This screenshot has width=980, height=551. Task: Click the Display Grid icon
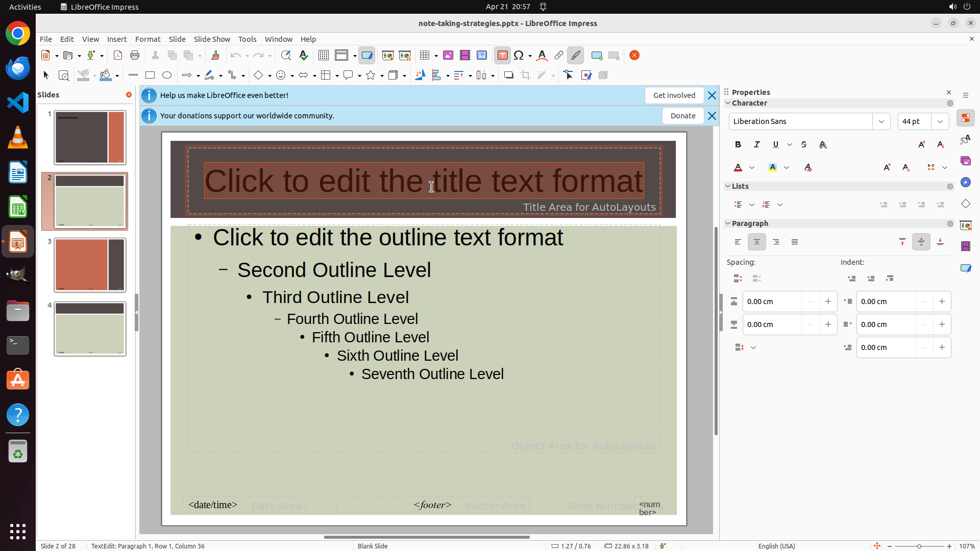323,56
